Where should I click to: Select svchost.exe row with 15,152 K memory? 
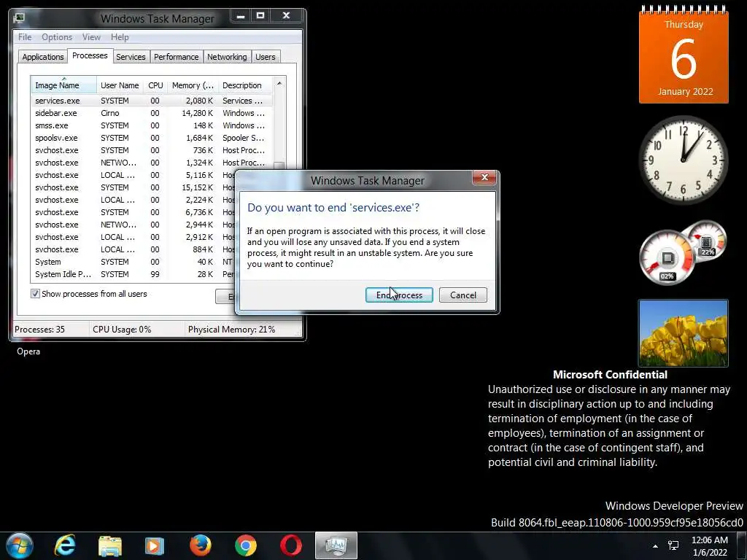click(x=133, y=187)
